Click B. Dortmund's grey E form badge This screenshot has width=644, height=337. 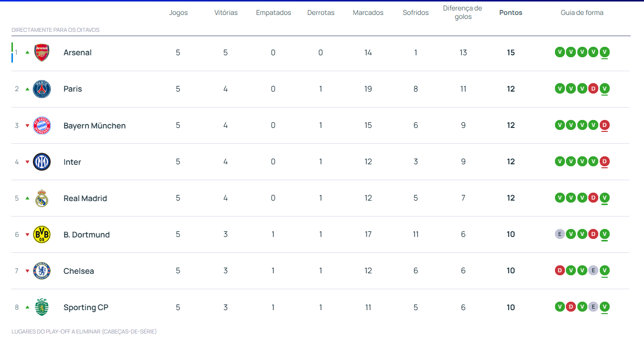[x=560, y=234]
